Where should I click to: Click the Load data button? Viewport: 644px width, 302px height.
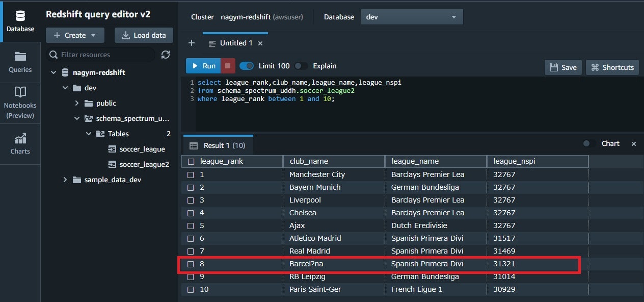(x=144, y=35)
